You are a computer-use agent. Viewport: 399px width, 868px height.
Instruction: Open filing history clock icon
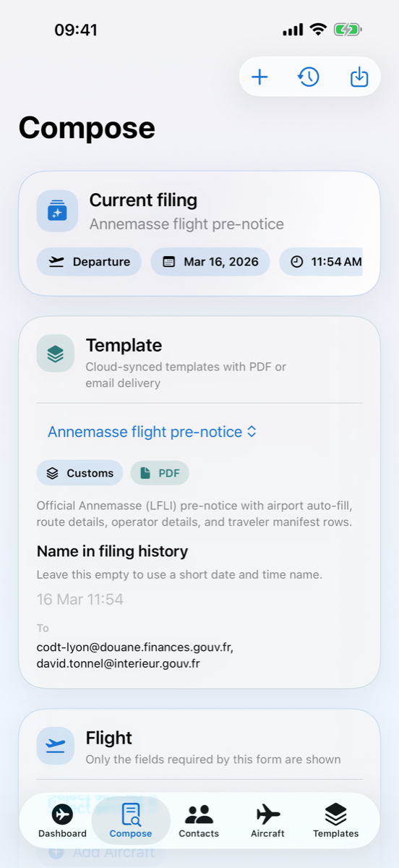309,77
